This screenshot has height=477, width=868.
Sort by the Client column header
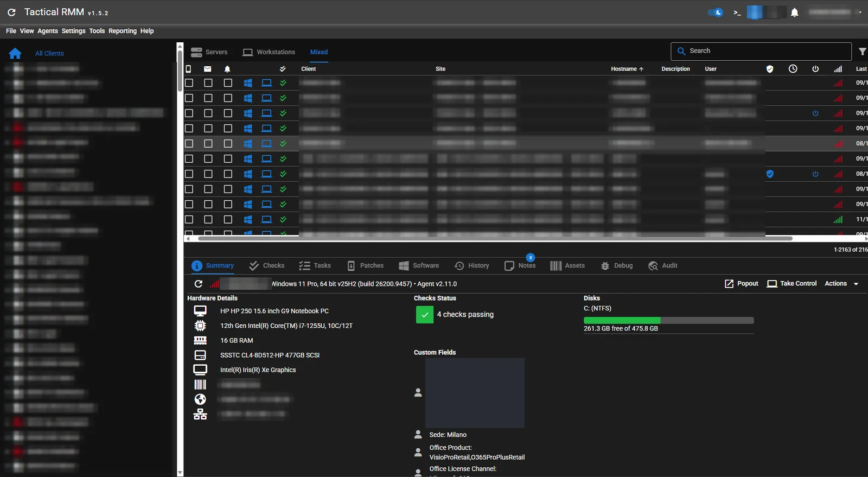[x=309, y=69]
